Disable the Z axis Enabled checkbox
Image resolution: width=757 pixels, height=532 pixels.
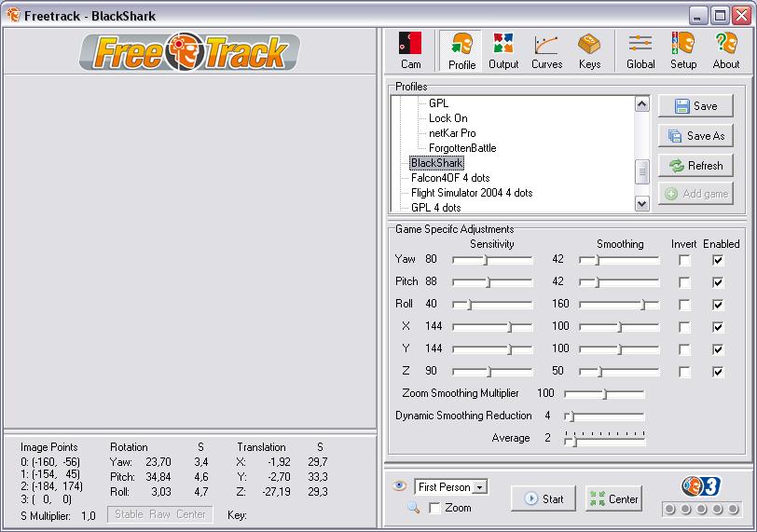click(718, 372)
